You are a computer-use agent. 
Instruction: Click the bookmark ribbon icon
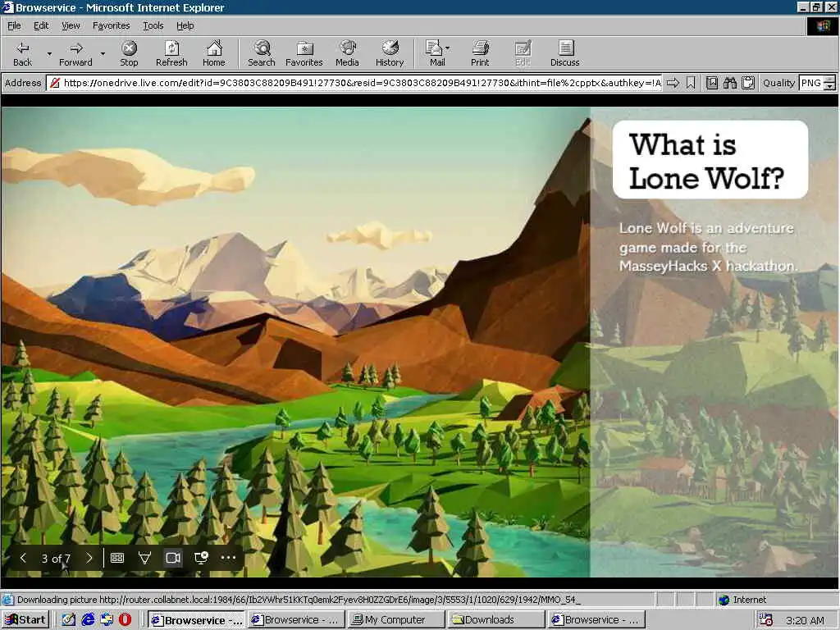(x=691, y=83)
